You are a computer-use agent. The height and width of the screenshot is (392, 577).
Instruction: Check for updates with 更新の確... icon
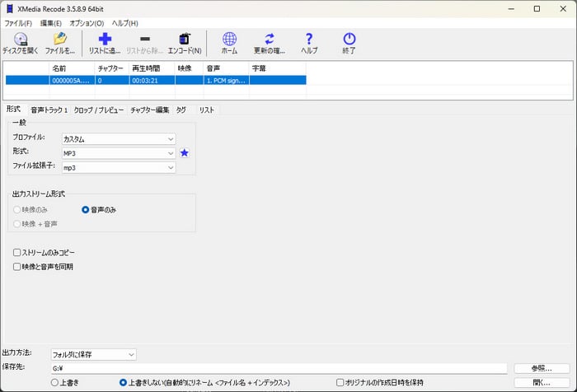(x=270, y=44)
